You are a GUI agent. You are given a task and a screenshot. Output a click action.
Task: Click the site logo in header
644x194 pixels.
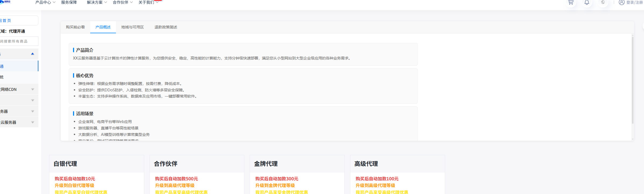click(5, 2)
